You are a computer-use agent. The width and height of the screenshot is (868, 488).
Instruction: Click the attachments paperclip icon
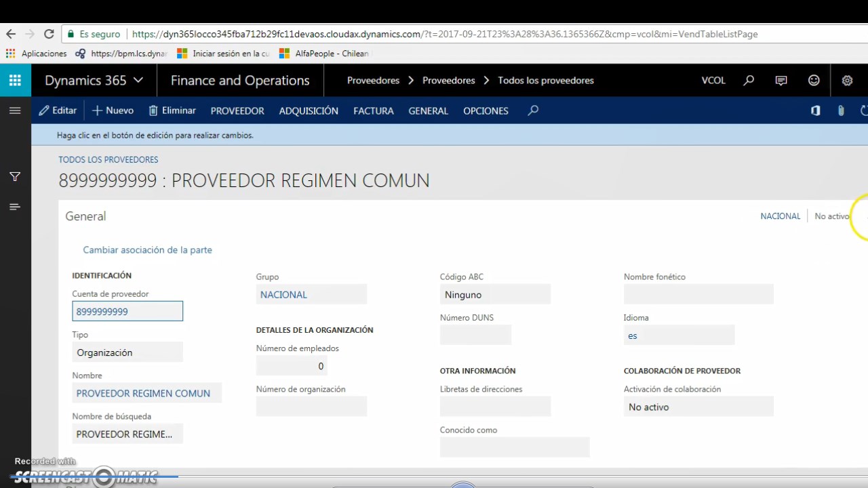[x=841, y=110]
